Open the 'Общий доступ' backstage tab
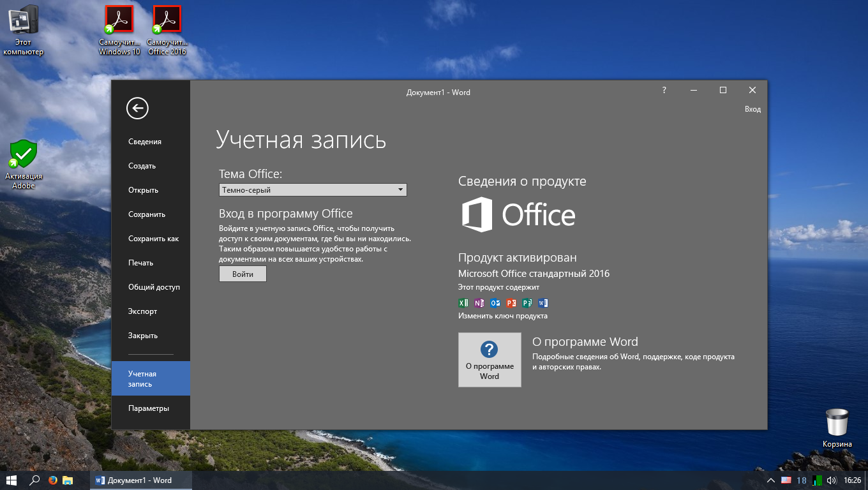The image size is (868, 490). 151,287
